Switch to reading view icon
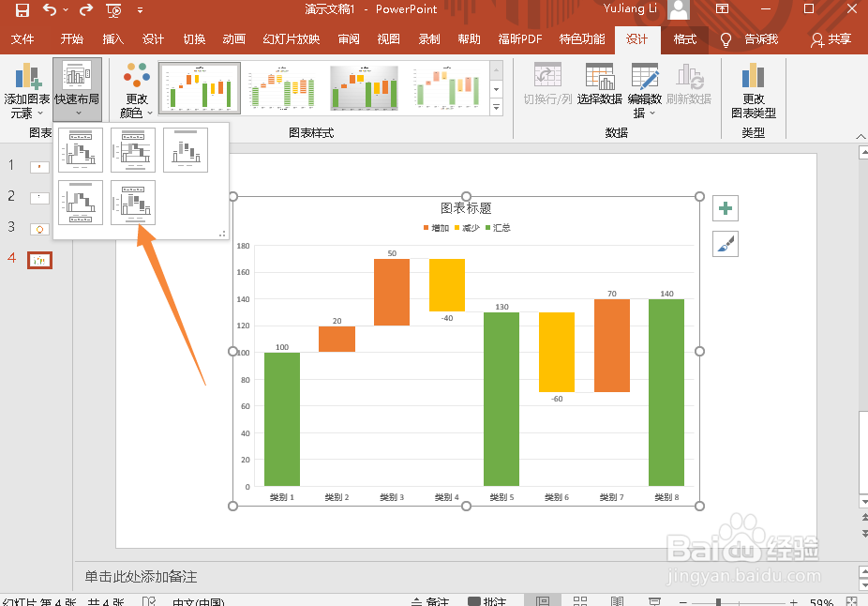Viewport: 868px width, 606px height. tap(617, 601)
